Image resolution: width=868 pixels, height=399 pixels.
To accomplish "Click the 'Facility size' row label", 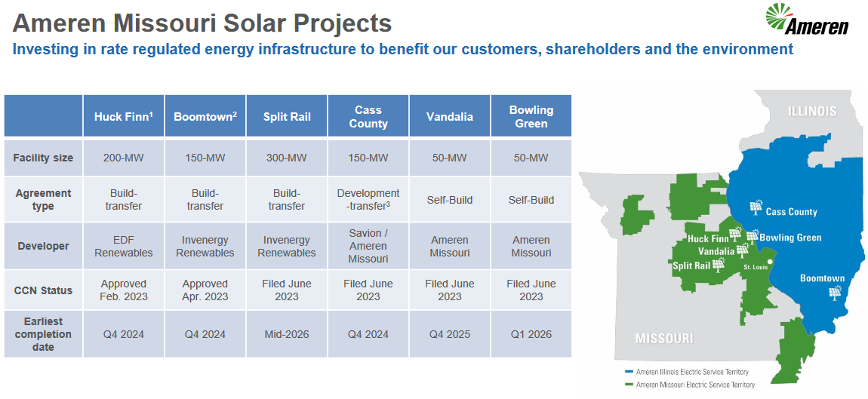I will 44,158.
